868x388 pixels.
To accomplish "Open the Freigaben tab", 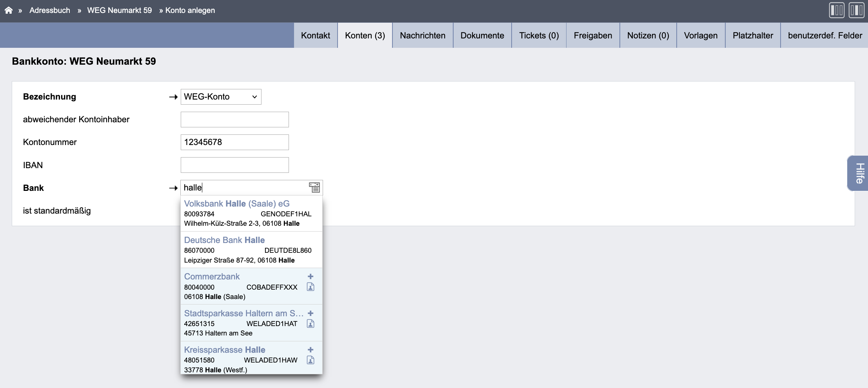I will pos(593,35).
